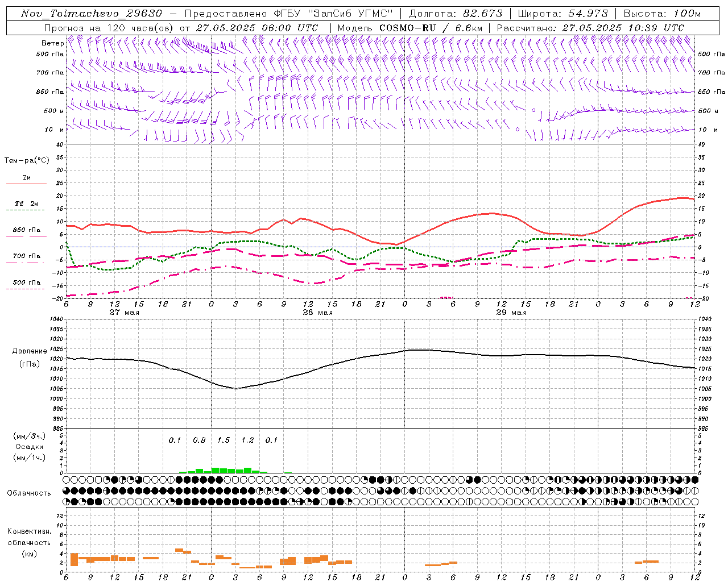Click the station title Nov_Tolmachevo_29630
This screenshot has width=728, height=582.
coord(92,14)
